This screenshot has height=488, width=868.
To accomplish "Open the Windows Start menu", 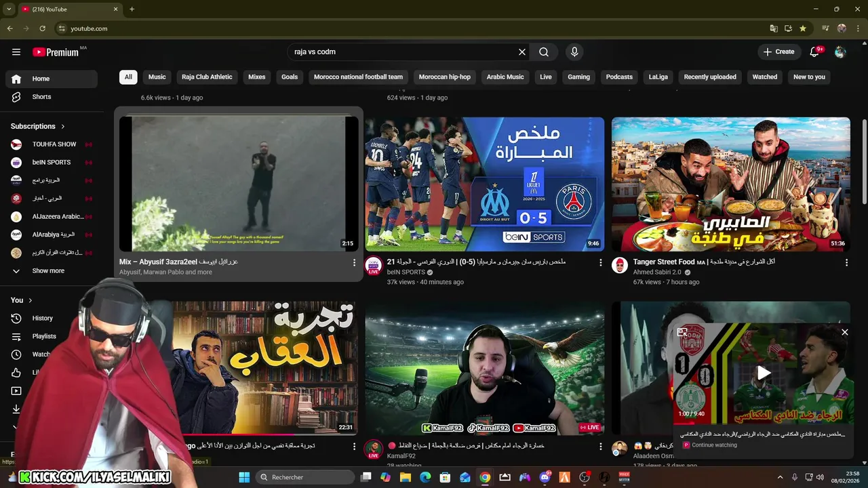I will point(245,477).
